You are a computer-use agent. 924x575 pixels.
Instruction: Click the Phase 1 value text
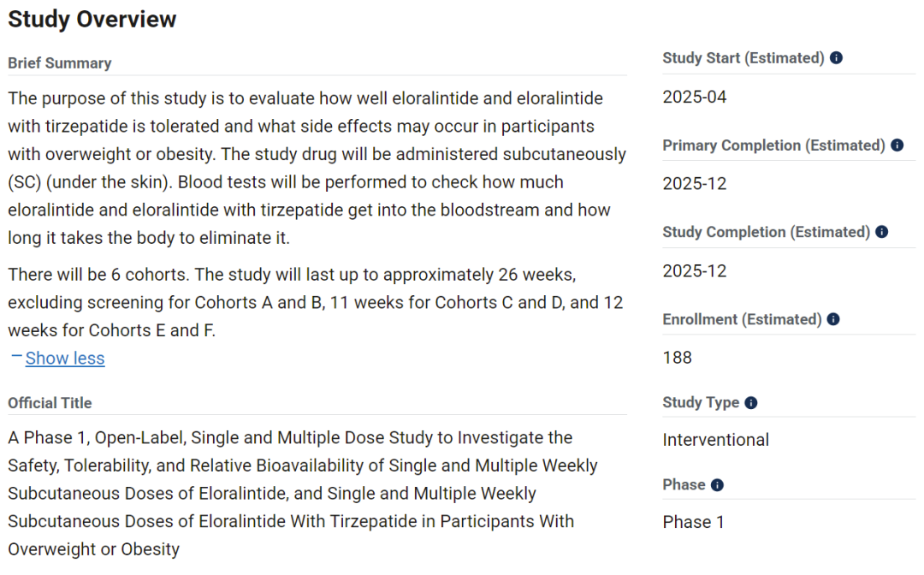point(693,522)
